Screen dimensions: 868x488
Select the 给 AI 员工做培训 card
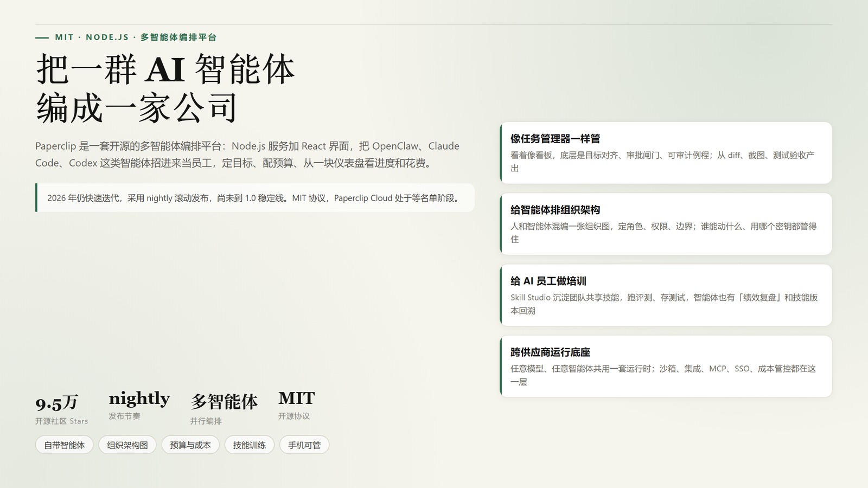coord(666,295)
